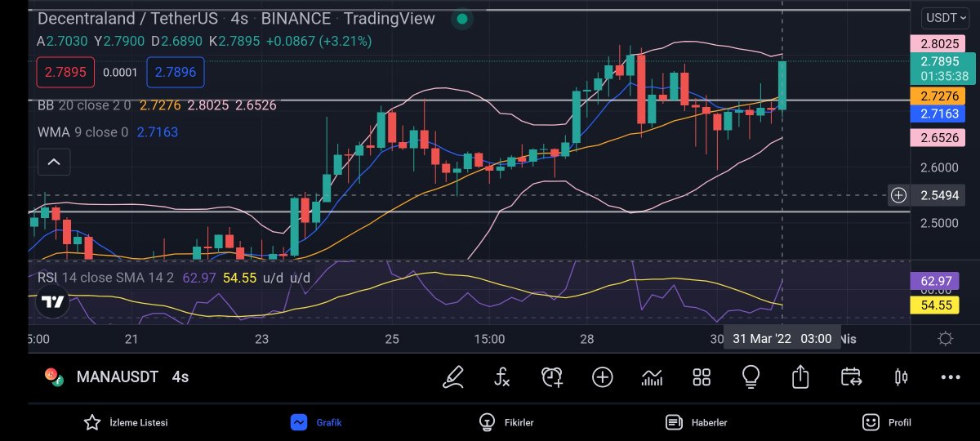Open the alert clock tool

tap(553, 376)
